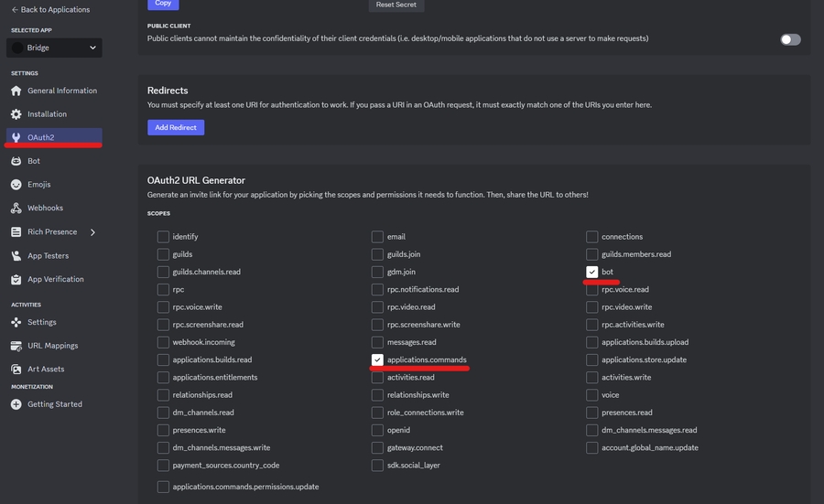
Task: Click the Bot icon in the sidebar
Action: pyautogui.click(x=16, y=161)
